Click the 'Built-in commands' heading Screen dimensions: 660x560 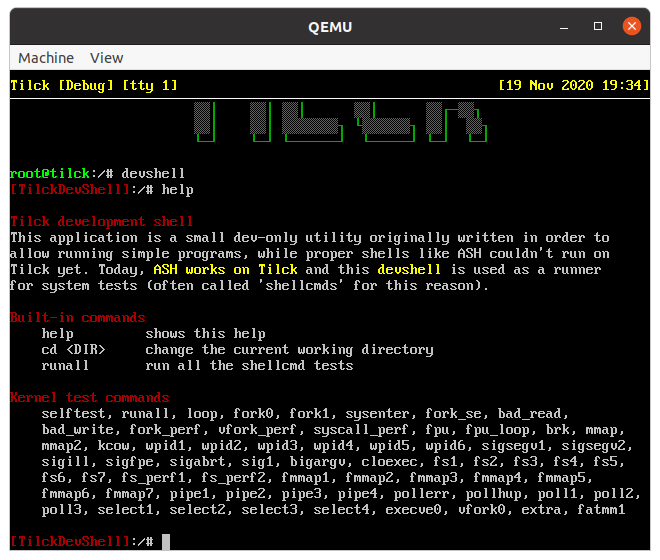point(78,318)
